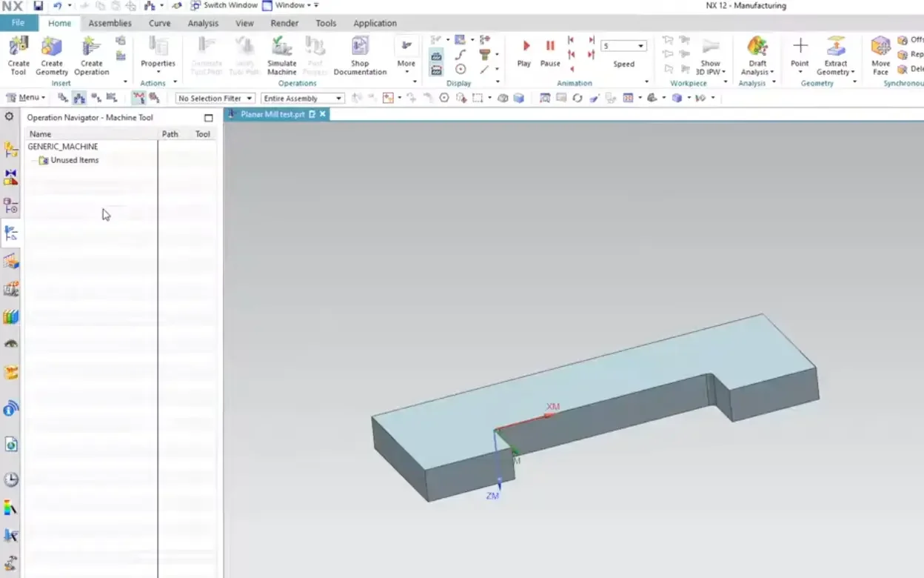The height and width of the screenshot is (578, 924).
Task: Switch to Geometry view icon
Action: [x=96, y=98]
